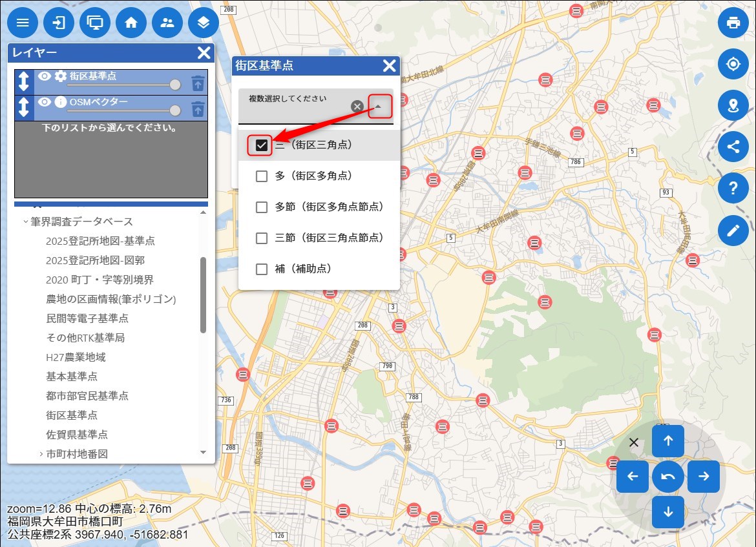The height and width of the screenshot is (547, 756).
Task: Click the locate current position icon
Action: [x=733, y=65]
